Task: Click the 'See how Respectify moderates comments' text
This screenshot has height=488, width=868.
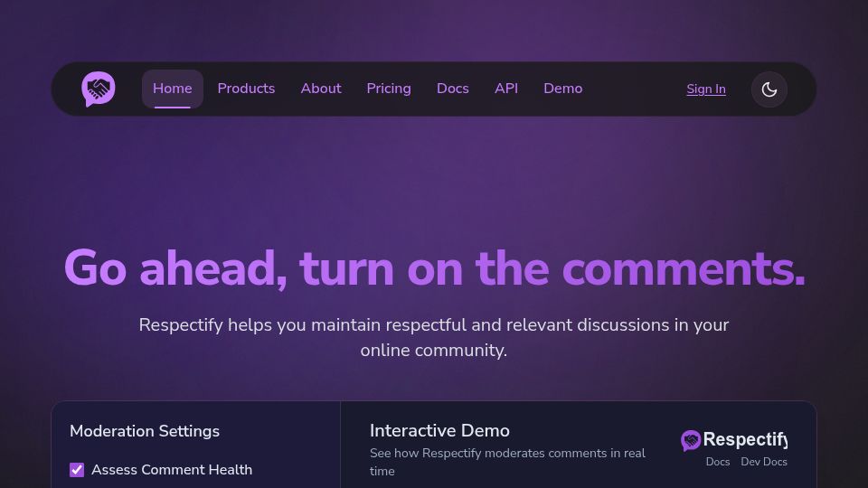Action: point(507,462)
